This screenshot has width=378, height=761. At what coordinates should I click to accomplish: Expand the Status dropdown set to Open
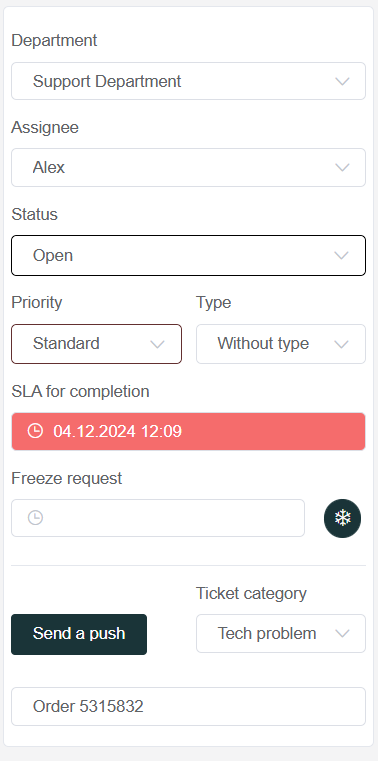click(x=188, y=255)
